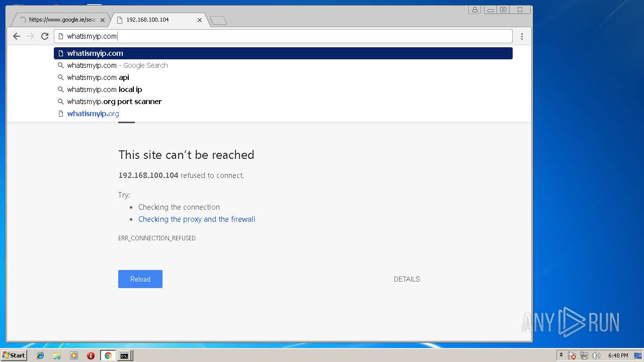Choose the whatismyip.com Google Search suggestion
The height and width of the screenshot is (362, 644).
pyautogui.click(x=283, y=65)
